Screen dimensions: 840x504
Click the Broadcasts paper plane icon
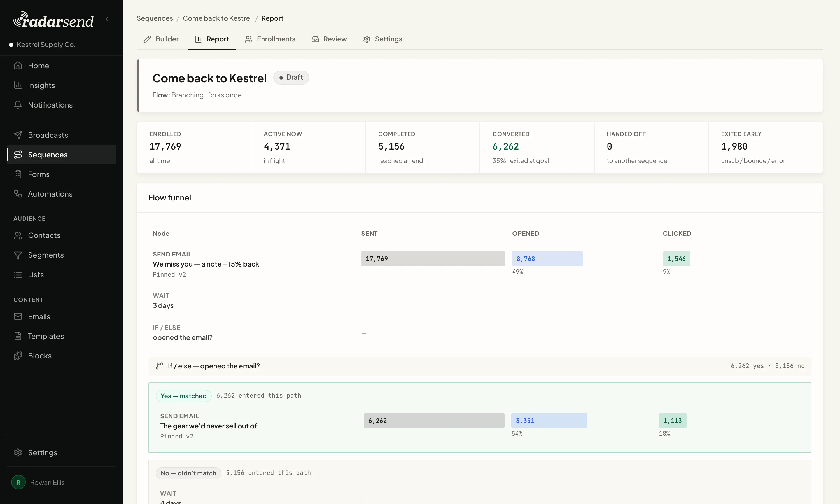click(18, 135)
